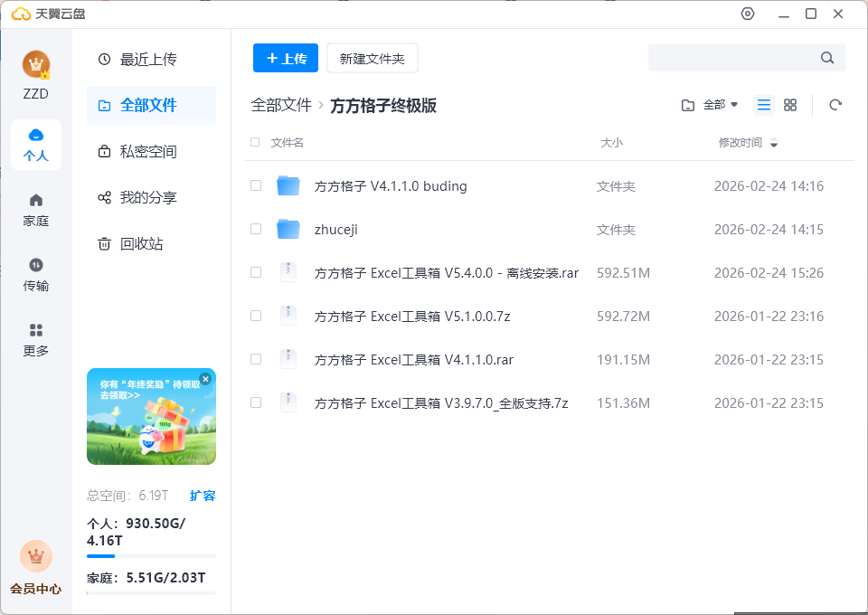Click the refresh icon in the toolbar
The image size is (868, 615).
tap(835, 105)
